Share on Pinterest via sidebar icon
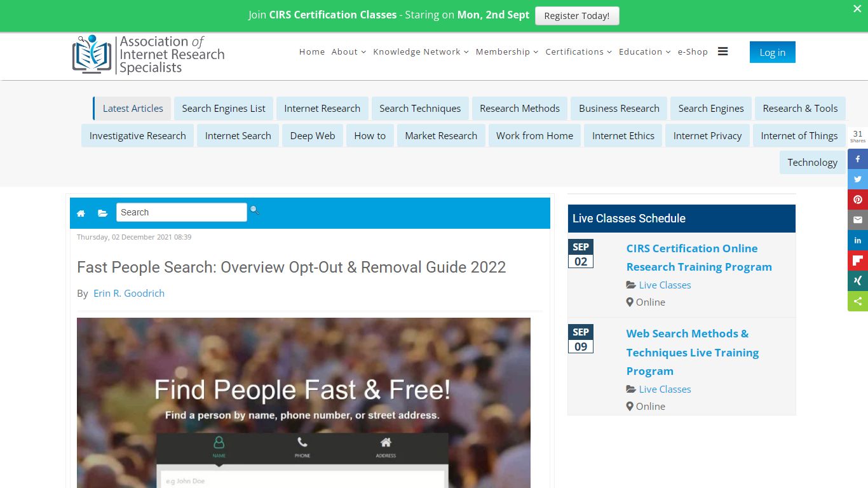This screenshot has height=488, width=868. pyautogui.click(x=858, y=200)
